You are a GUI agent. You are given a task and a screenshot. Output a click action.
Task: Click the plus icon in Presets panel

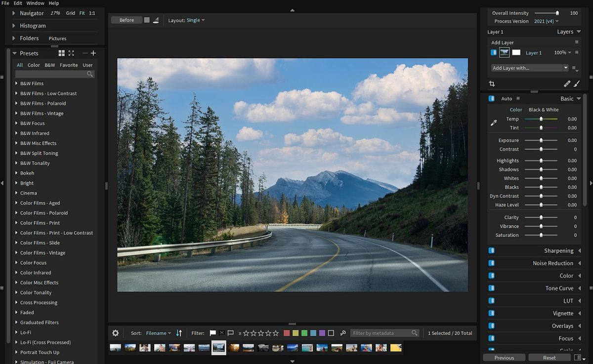pos(93,53)
